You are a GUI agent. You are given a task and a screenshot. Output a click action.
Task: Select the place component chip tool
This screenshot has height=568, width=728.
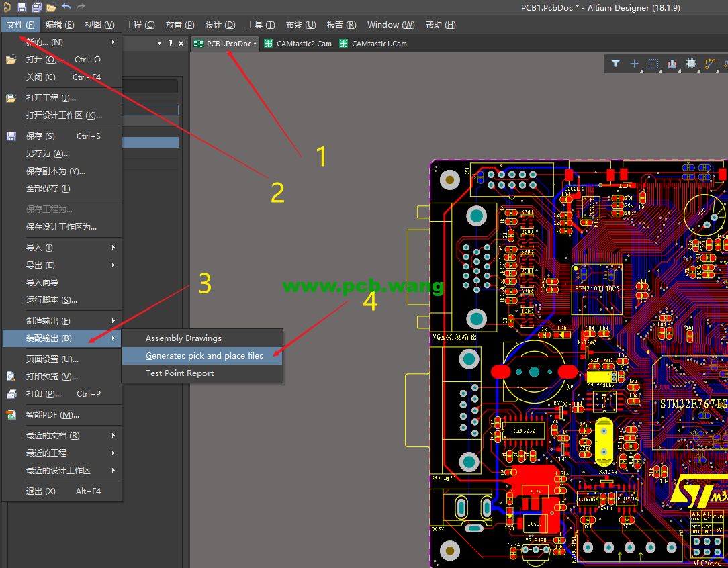691,64
